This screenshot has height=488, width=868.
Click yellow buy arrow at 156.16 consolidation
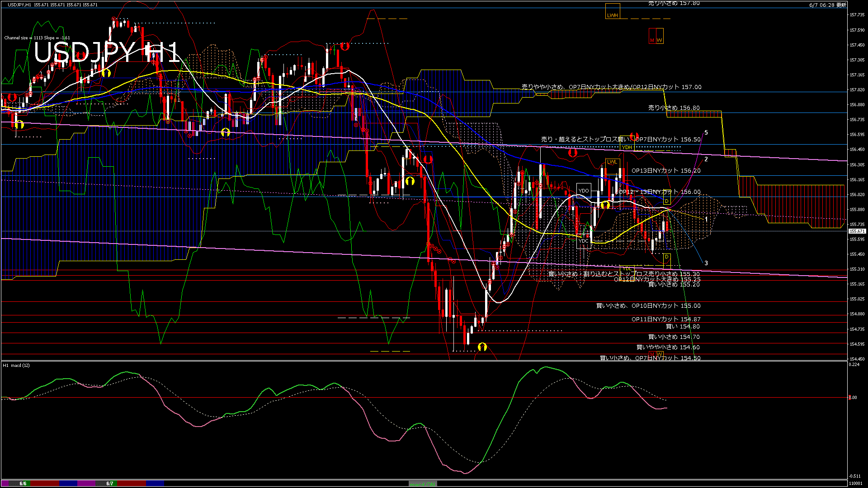(x=410, y=181)
